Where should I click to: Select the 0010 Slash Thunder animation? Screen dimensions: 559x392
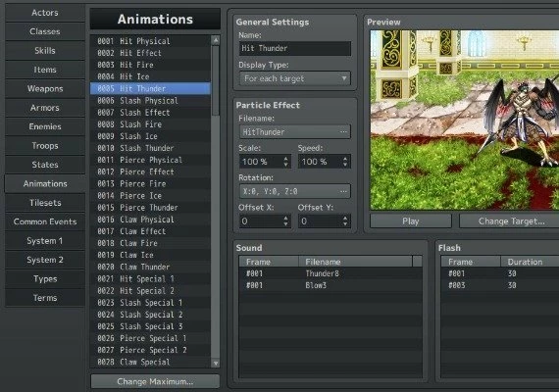click(150, 148)
